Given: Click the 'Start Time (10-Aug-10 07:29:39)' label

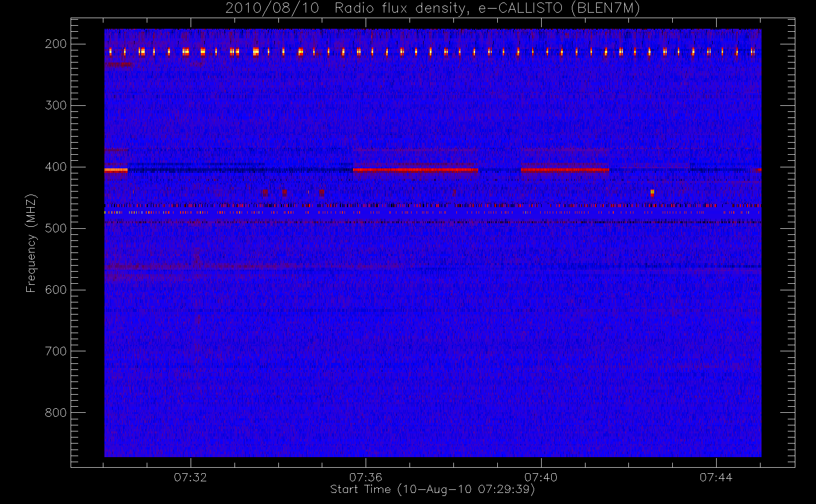Looking at the screenshot, I should point(432,489).
